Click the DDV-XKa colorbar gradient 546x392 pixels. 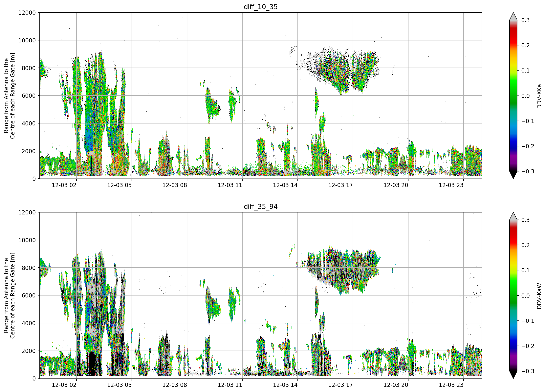click(513, 96)
